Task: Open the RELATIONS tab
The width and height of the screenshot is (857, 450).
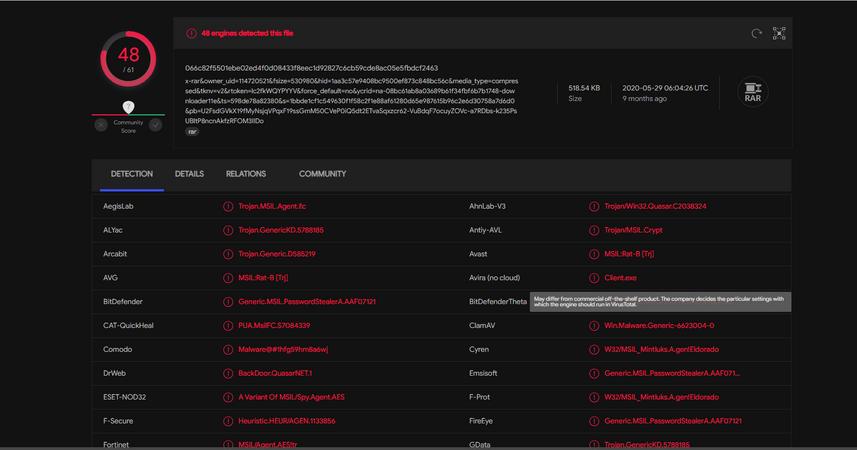Action: point(246,174)
